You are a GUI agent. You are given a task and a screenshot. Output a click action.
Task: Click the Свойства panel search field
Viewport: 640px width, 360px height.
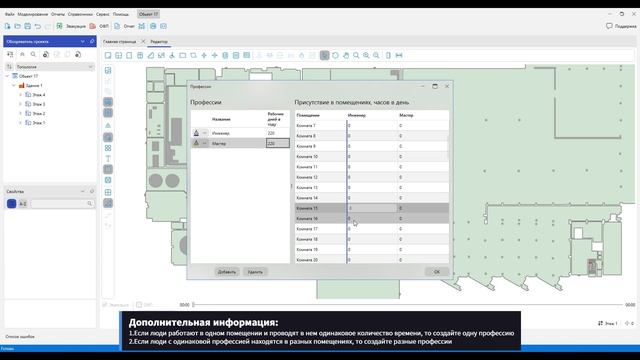(62, 203)
